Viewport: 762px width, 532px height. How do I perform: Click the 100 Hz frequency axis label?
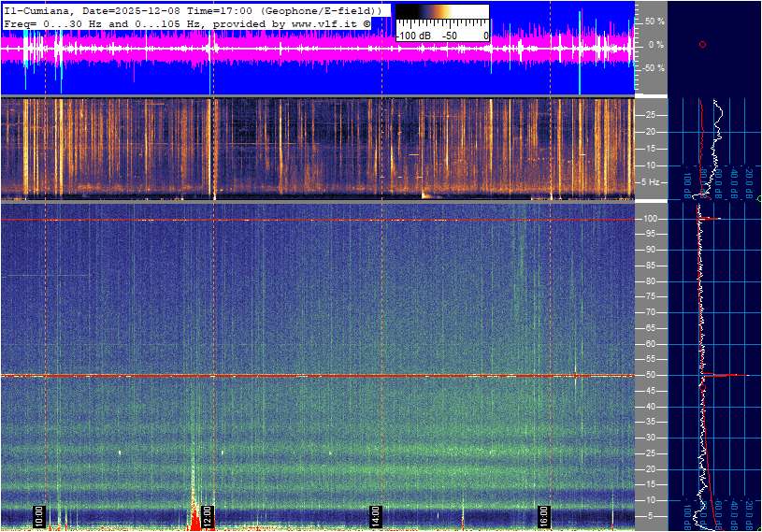(651, 219)
